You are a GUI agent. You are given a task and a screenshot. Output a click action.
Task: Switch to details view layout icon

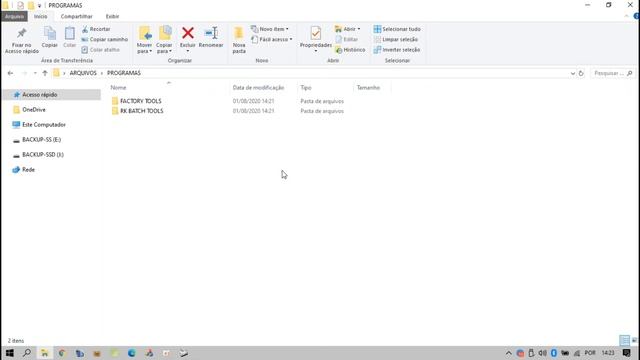tap(624, 340)
